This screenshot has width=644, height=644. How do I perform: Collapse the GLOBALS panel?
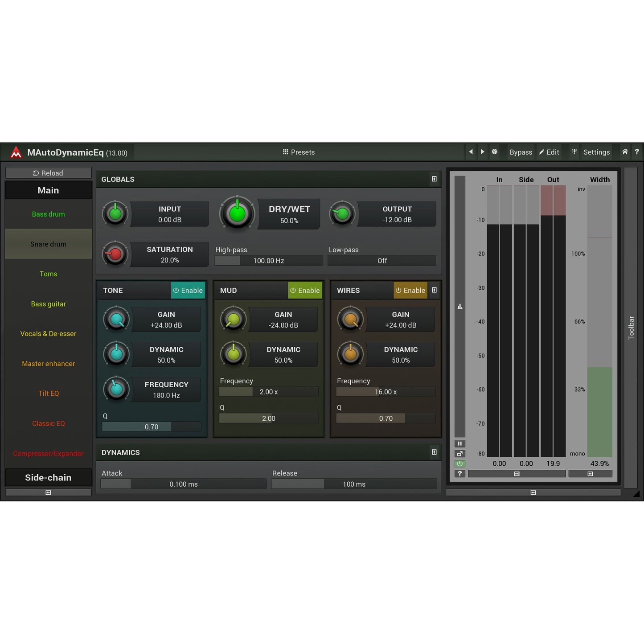click(434, 179)
